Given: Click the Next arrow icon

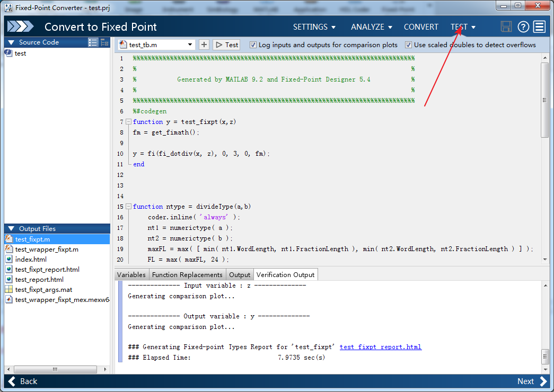Looking at the screenshot, I should (x=543, y=381).
